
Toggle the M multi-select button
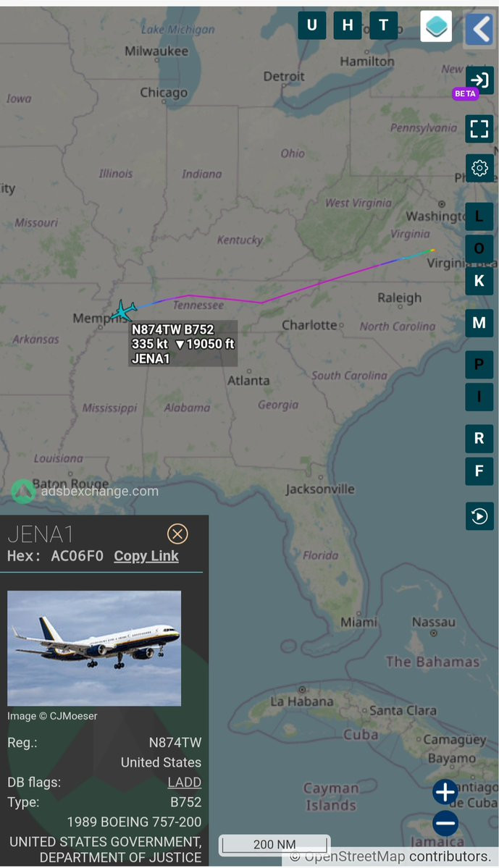click(479, 323)
